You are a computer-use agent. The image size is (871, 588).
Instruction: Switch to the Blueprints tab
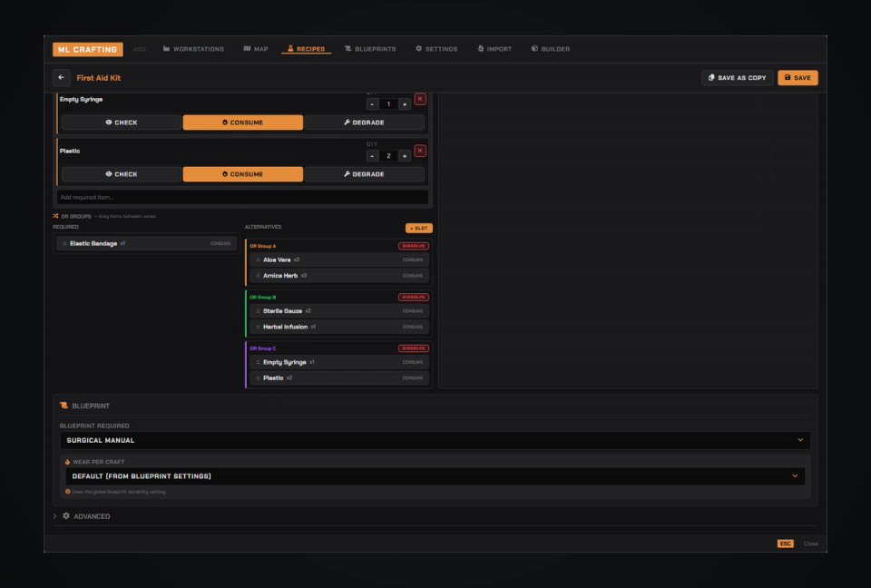coord(370,49)
